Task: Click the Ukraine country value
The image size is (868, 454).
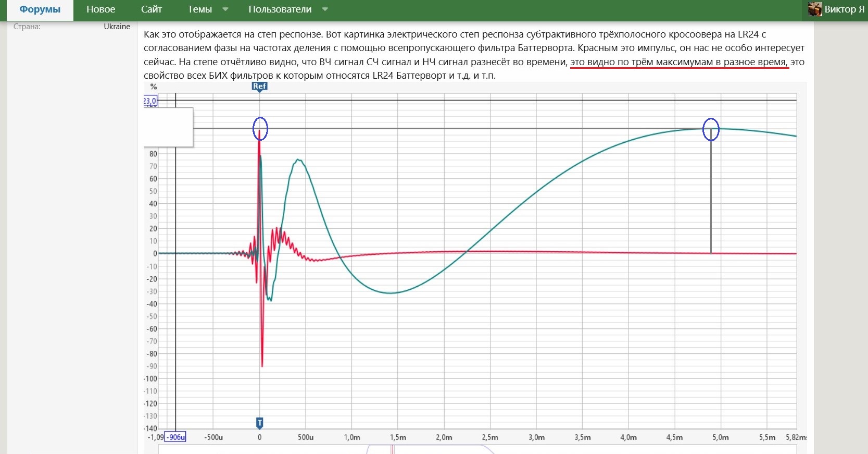Action: [x=117, y=27]
